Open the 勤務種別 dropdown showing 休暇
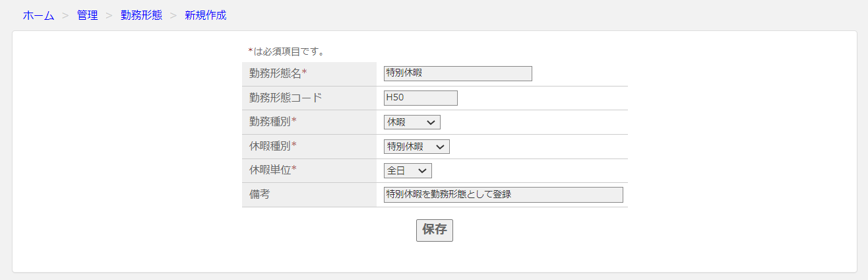868x280 pixels. (412, 122)
